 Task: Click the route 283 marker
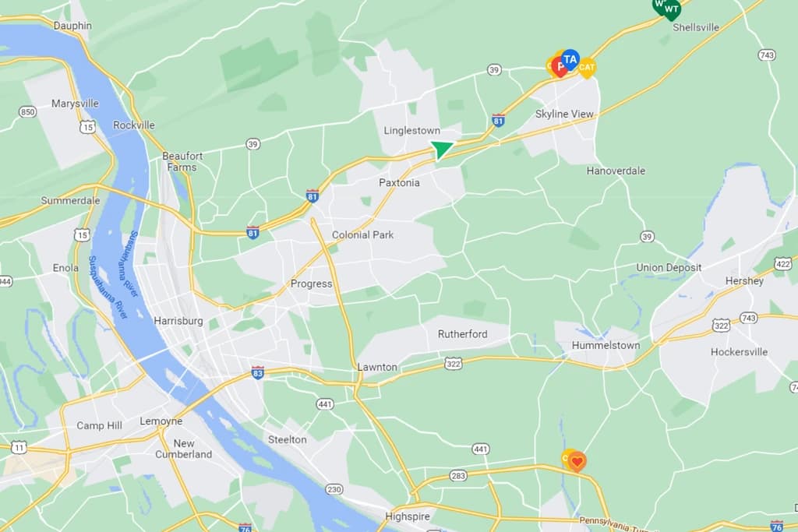[x=458, y=476]
